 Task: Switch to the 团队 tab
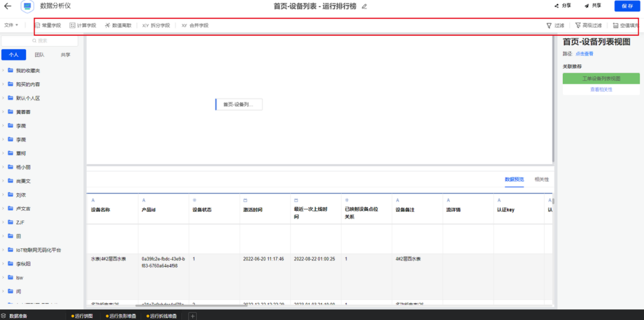click(x=39, y=55)
